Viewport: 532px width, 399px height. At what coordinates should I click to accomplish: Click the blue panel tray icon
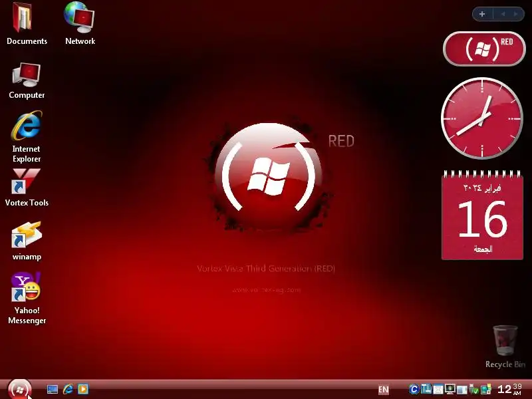(x=462, y=390)
